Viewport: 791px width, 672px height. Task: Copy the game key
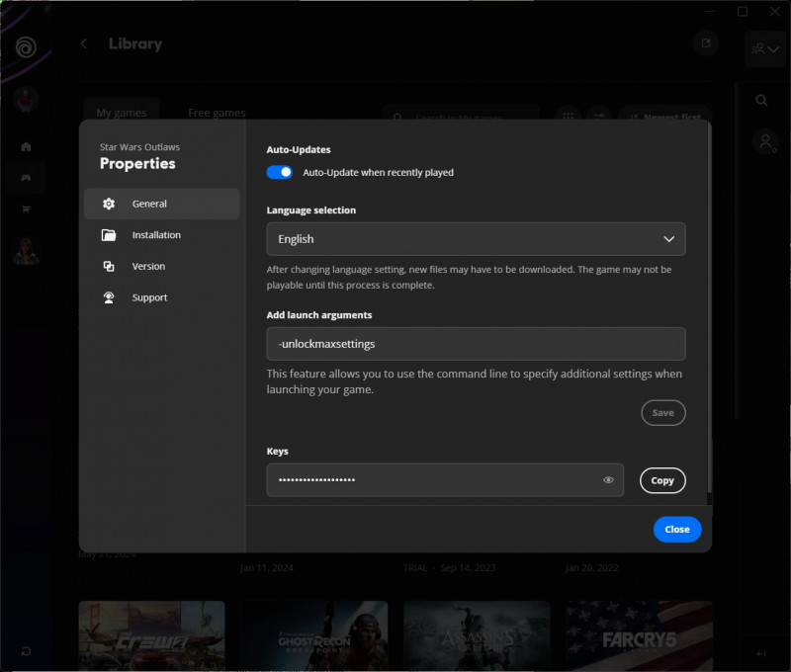click(x=662, y=480)
